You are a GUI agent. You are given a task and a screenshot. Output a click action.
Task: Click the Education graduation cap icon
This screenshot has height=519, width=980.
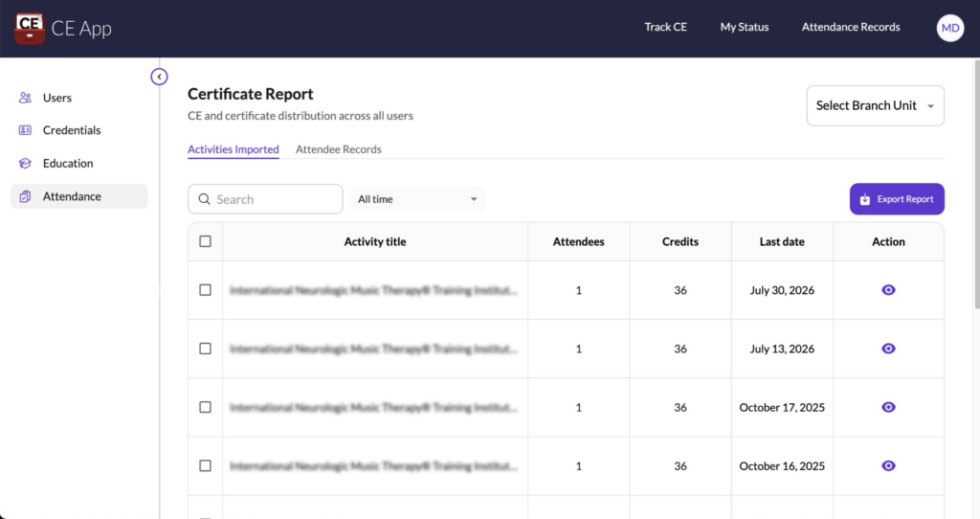click(x=25, y=164)
